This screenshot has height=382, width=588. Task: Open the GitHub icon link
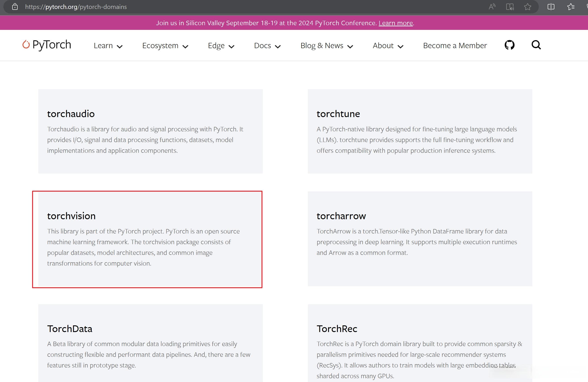pos(509,45)
